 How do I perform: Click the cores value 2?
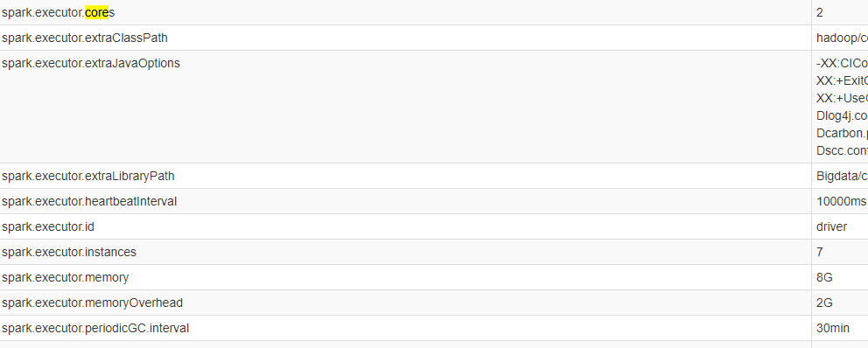tap(820, 12)
